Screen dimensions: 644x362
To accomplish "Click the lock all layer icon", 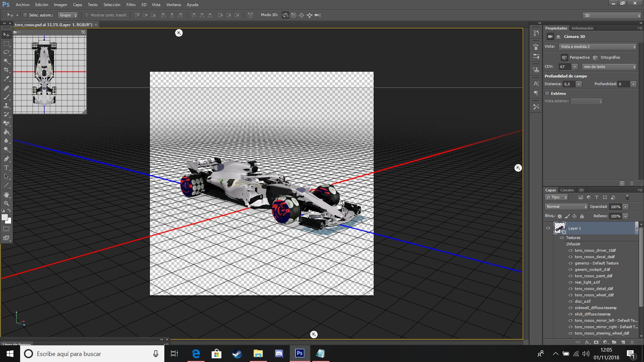I will [582, 216].
